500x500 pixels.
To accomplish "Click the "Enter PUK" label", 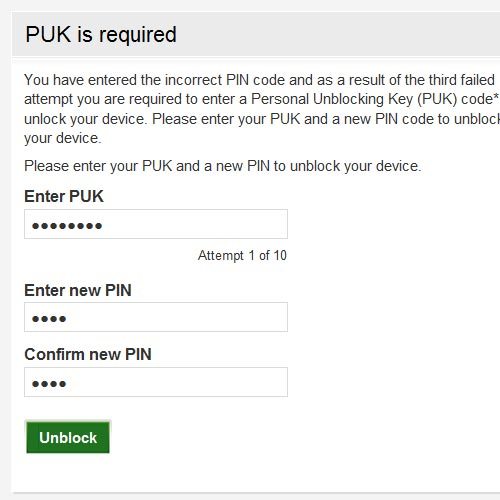I will click(64, 196).
